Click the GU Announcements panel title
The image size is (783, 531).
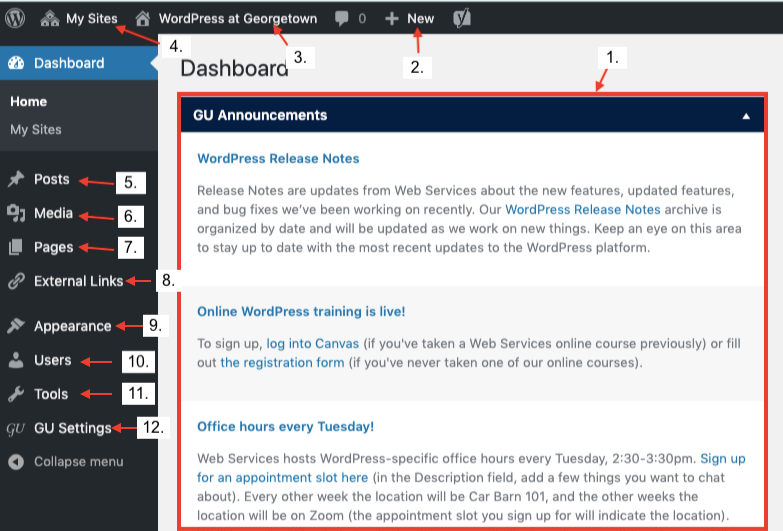click(260, 115)
